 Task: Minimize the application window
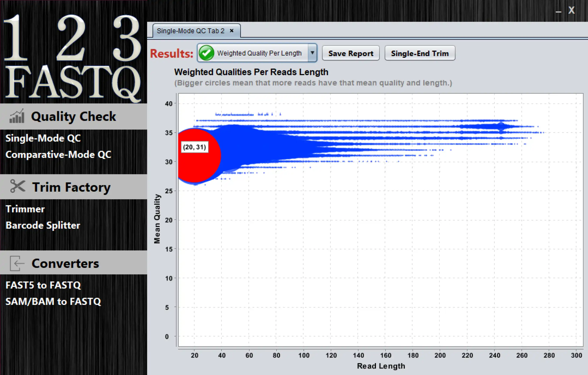coord(558,12)
